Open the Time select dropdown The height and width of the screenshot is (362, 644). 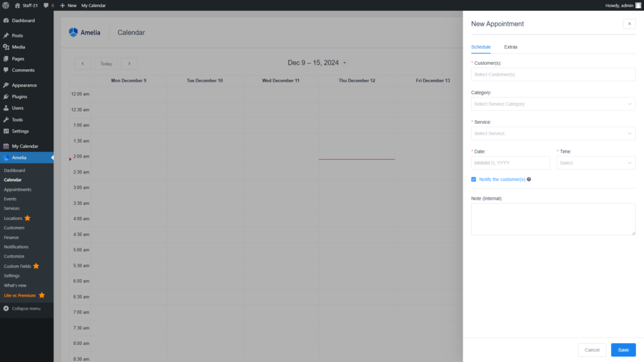coord(596,163)
